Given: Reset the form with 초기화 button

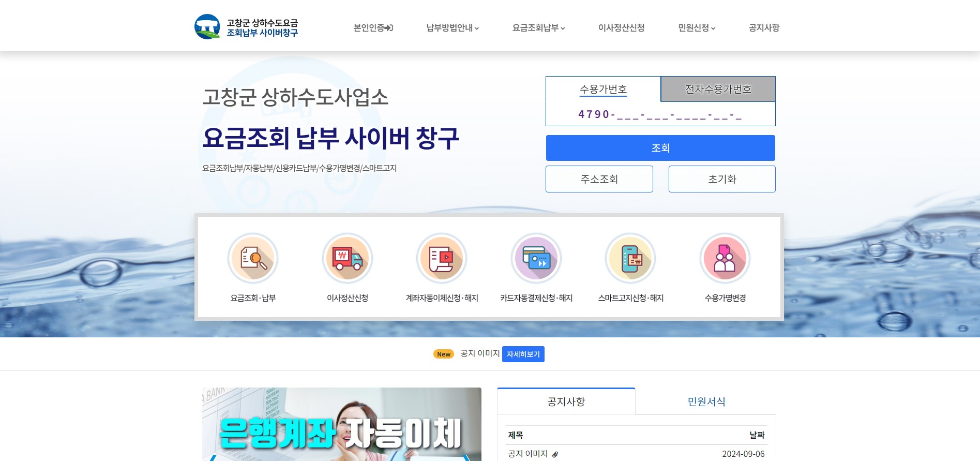Looking at the screenshot, I should (x=722, y=179).
